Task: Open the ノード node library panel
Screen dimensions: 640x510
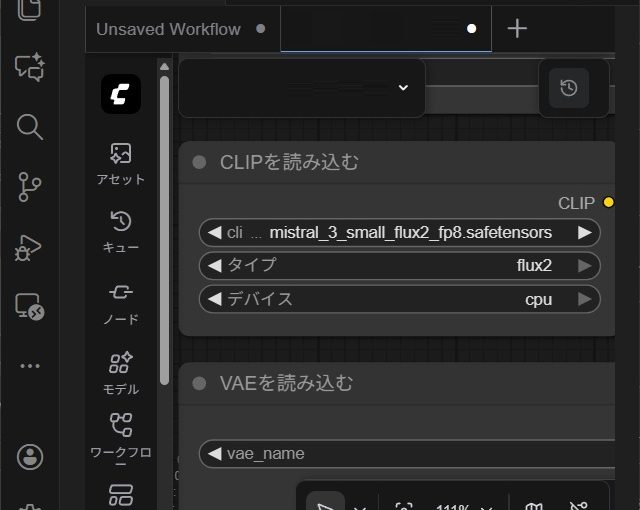Action: tap(121, 304)
